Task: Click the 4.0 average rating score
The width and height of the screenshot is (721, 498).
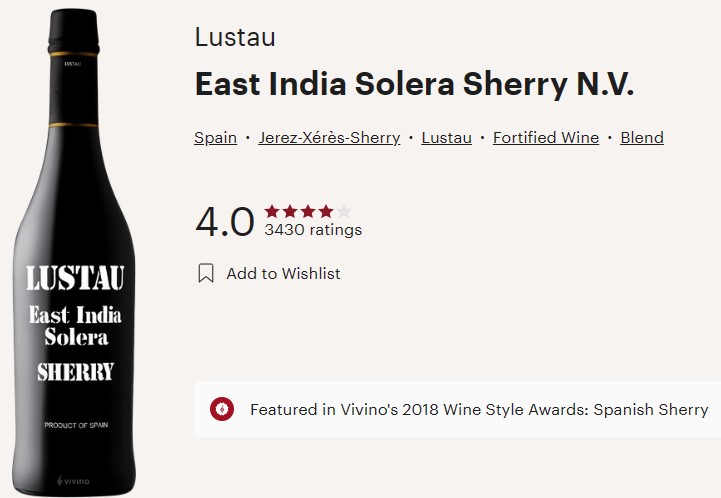Action: pyautogui.click(x=224, y=222)
